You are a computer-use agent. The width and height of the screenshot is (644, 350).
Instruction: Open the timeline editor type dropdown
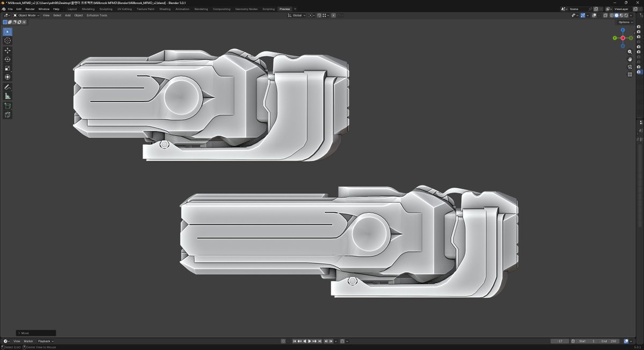point(6,341)
